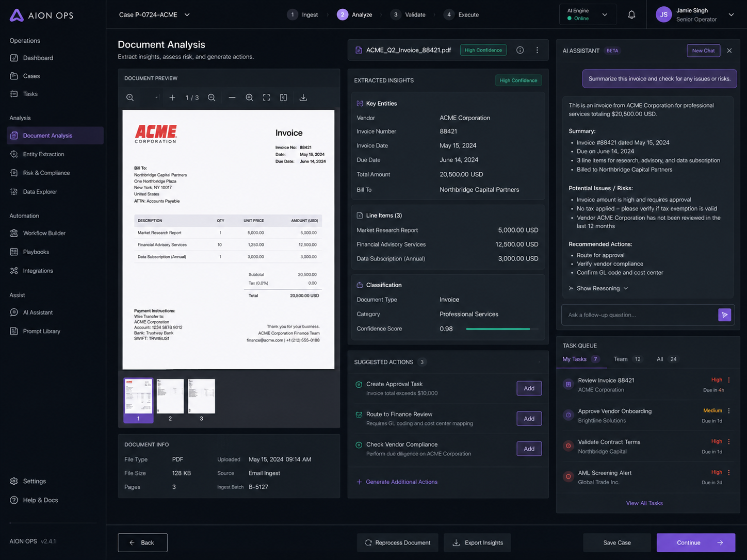Click the Settings gear icon
This screenshot has height=560, width=747.
coord(14,481)
